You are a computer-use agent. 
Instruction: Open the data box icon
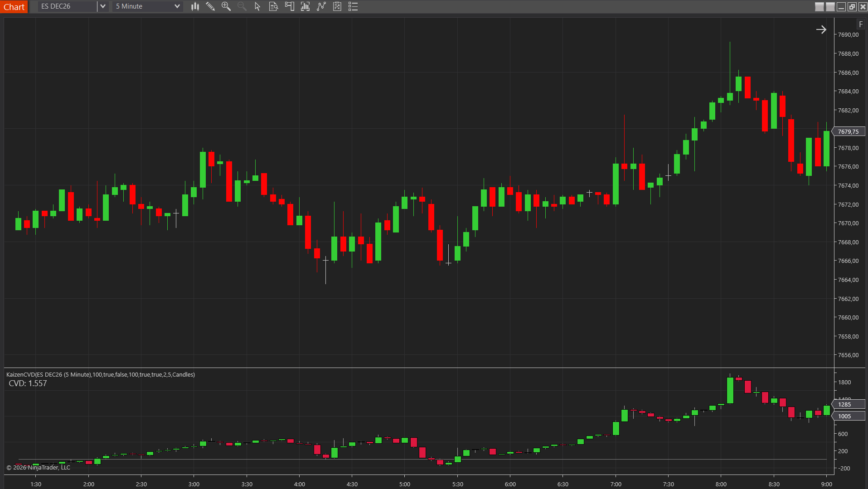(x=273, y=6)
